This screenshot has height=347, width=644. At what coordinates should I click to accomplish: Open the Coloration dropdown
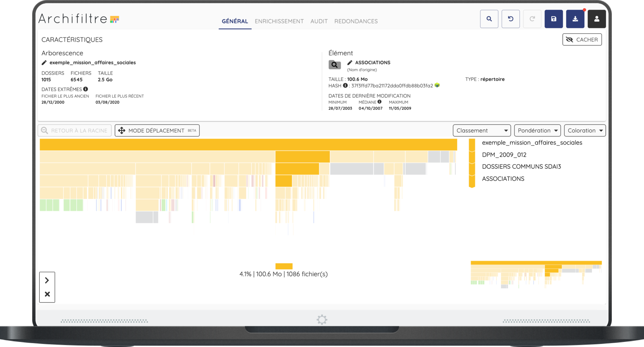584,130
